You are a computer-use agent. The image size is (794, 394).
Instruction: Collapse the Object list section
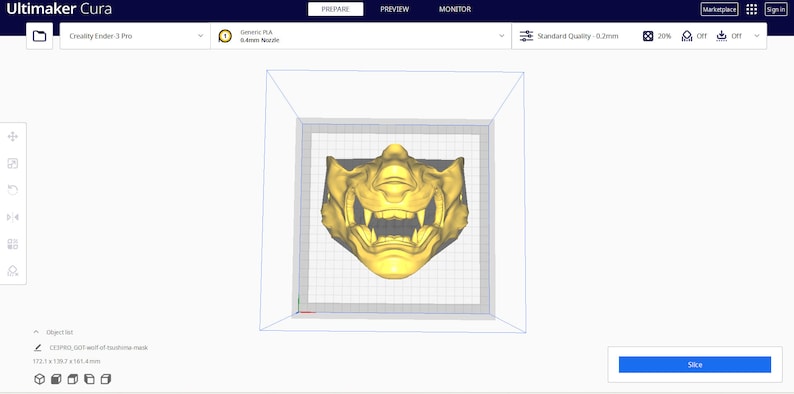click(36, 332)
